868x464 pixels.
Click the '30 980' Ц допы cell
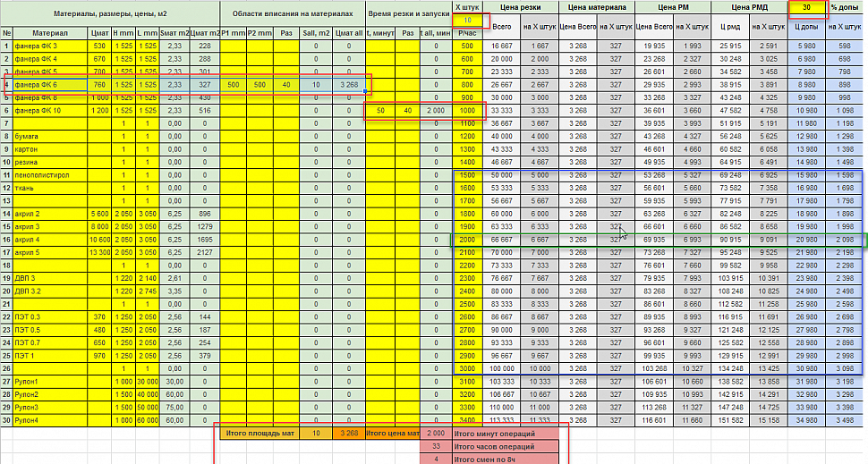coord(806,368)
